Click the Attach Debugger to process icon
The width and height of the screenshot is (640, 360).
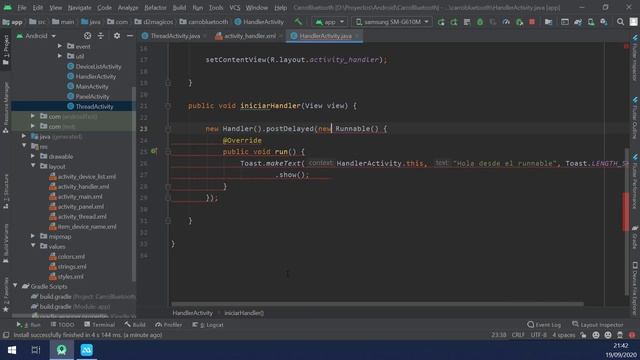click(519, 22)
